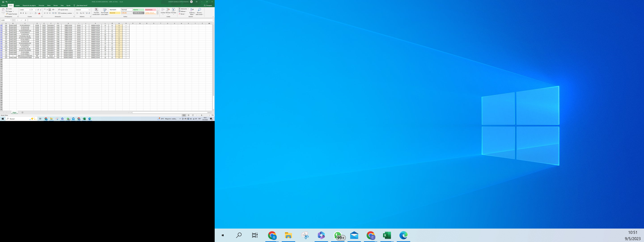Open the Calibri font name dropdown
The height and width of the screenshot is (242, 644).
(x=30, y=10)
